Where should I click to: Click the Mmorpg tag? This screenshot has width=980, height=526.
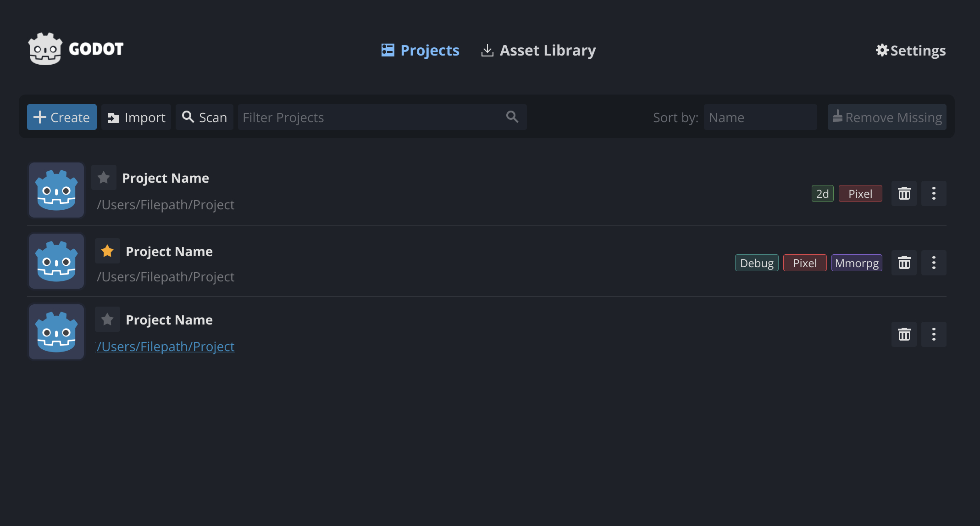(857, 263)
